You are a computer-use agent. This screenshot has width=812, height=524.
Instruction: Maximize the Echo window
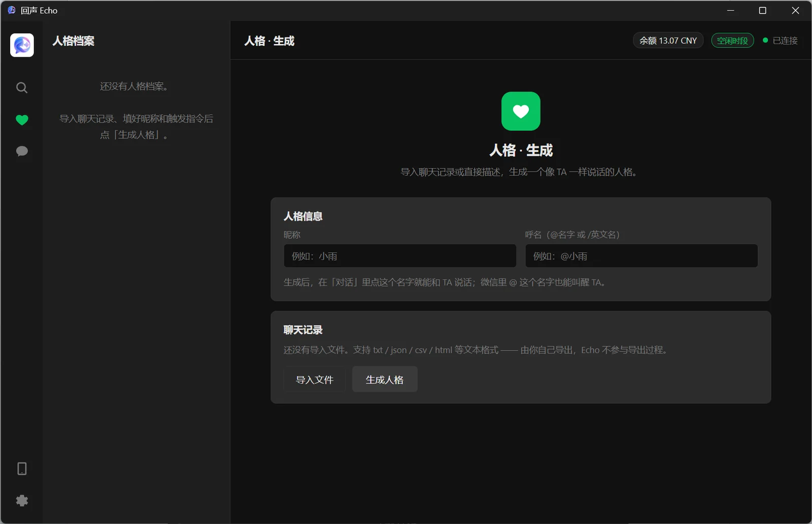762,10
